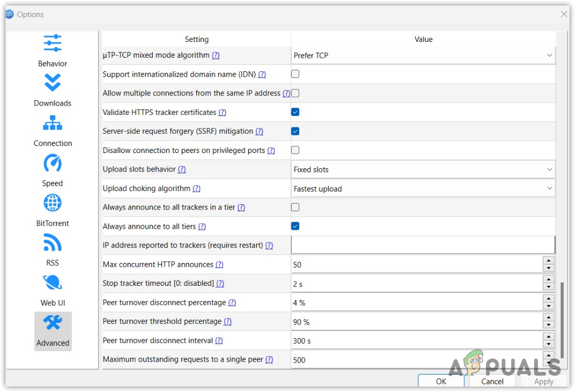Click the Setting column header
Screen dimensions: 575x392
(x=196, y=39)
